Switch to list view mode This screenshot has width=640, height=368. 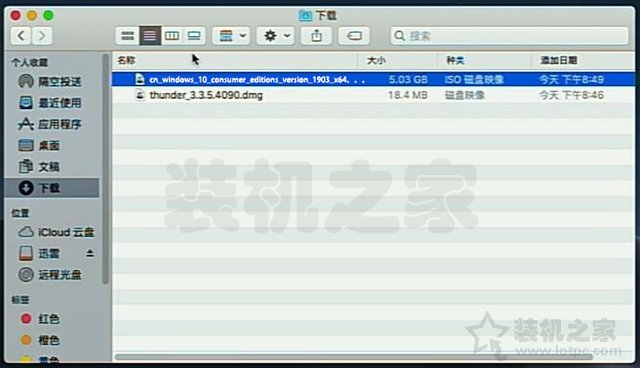(150, 36)
